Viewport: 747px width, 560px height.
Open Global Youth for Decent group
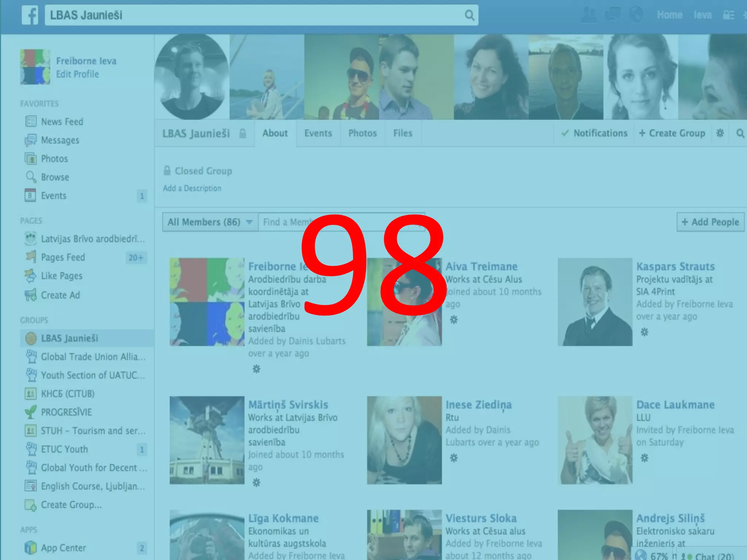click(94, 468)
